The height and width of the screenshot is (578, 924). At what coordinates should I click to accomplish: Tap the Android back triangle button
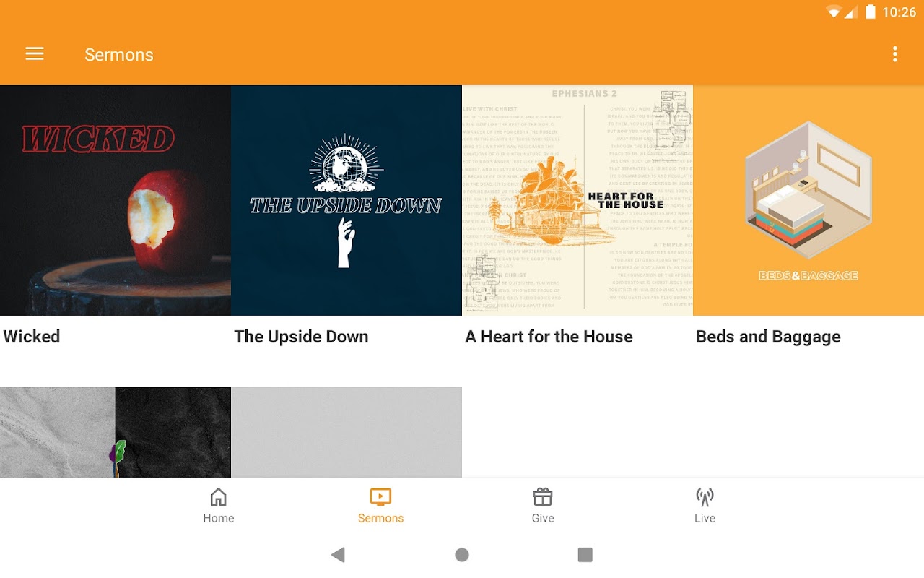coord(338,555)
